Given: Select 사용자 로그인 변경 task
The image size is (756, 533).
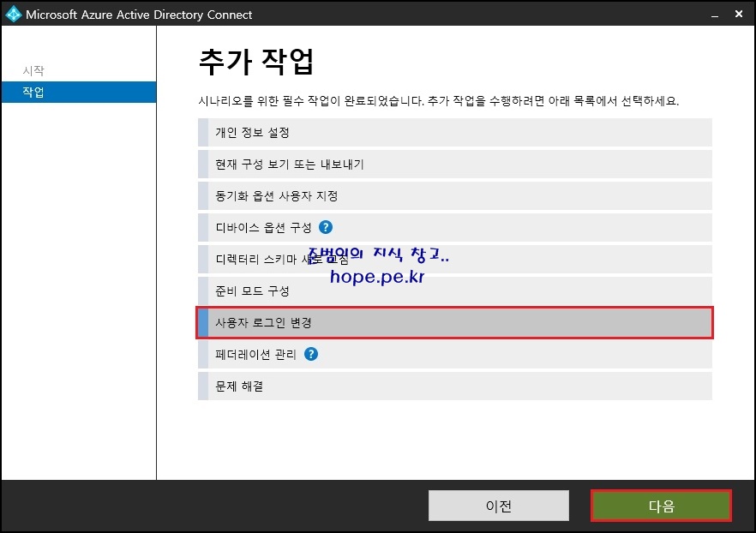Looking at the screenshot, I should pyautogui.click(x=454, y=322).
